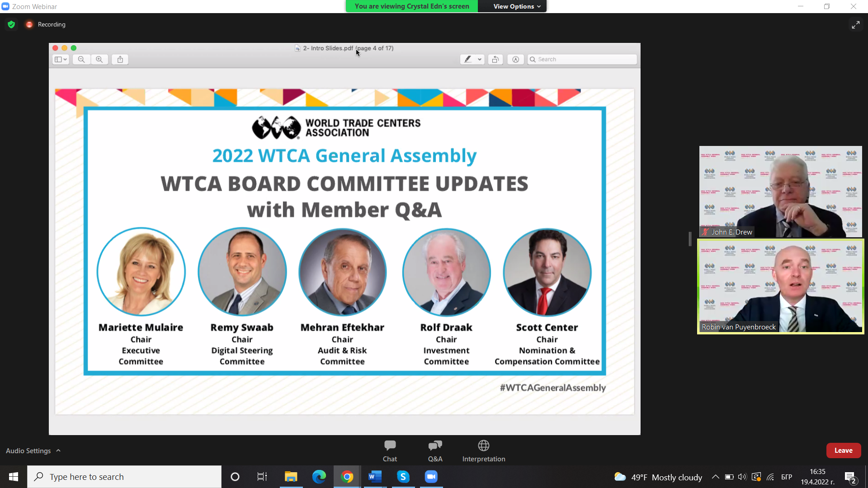Click the battery tray icon

[x=729, y=477]
